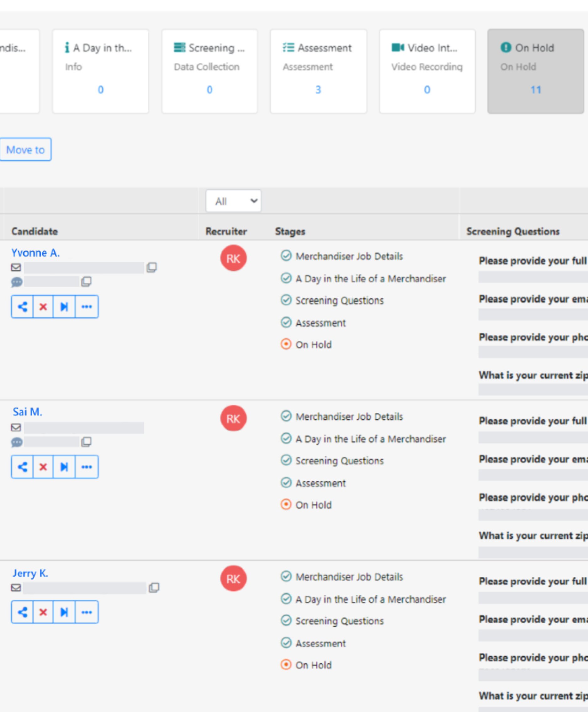Select Yvonne A.'s Merchandiser Job Details stage
The height and width of the screenshot is (712, 588).
point(342,256)
